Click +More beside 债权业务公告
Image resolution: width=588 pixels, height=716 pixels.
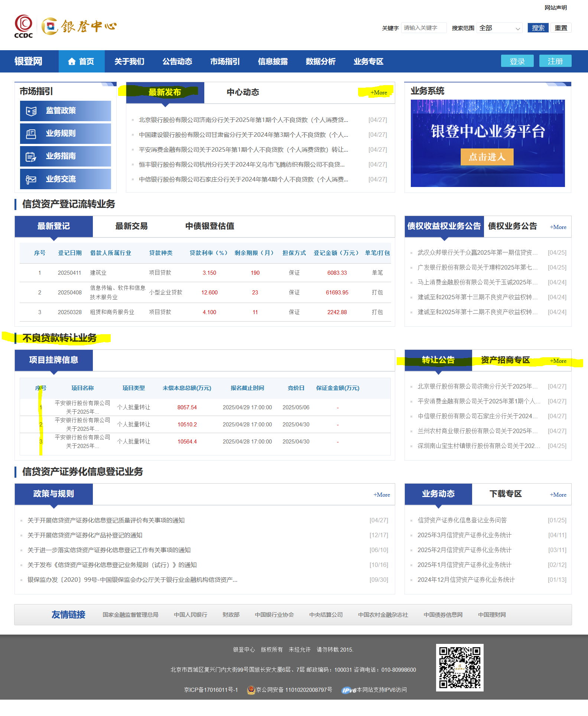[558, 227]
